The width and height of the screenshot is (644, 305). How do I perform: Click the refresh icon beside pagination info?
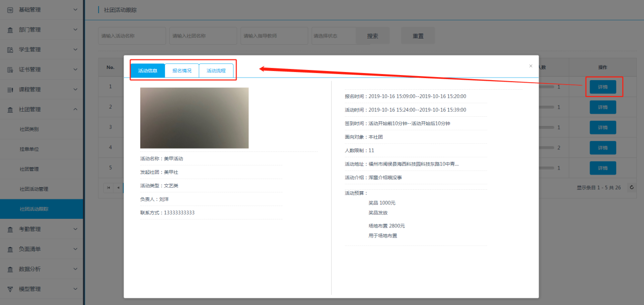pos(631,187)
